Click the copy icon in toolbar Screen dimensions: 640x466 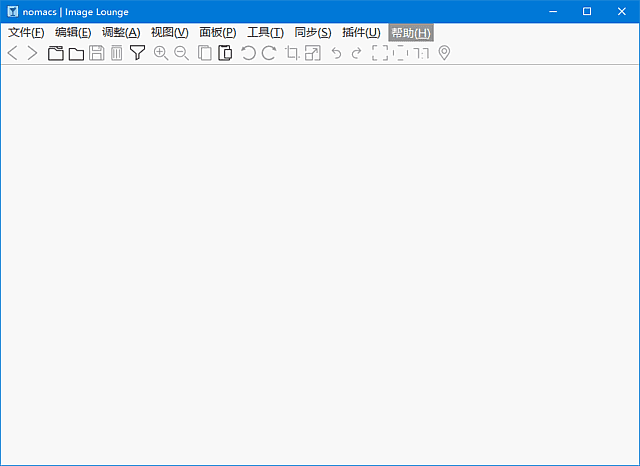point(205,53)
